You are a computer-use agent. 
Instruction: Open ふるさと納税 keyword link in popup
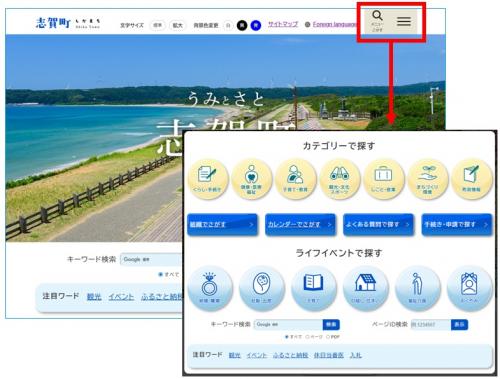[x=291, y=355]
